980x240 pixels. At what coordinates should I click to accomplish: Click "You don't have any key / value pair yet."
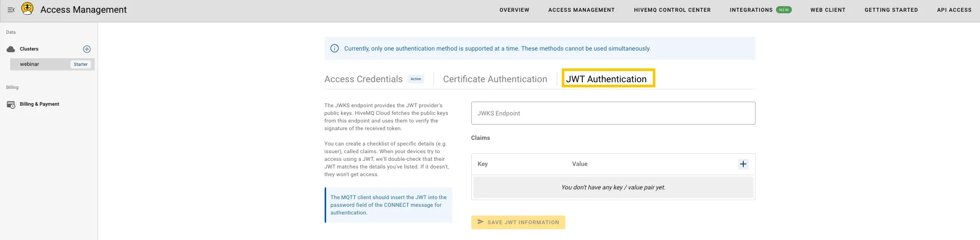pyautogui.click(x=613, y=187)
